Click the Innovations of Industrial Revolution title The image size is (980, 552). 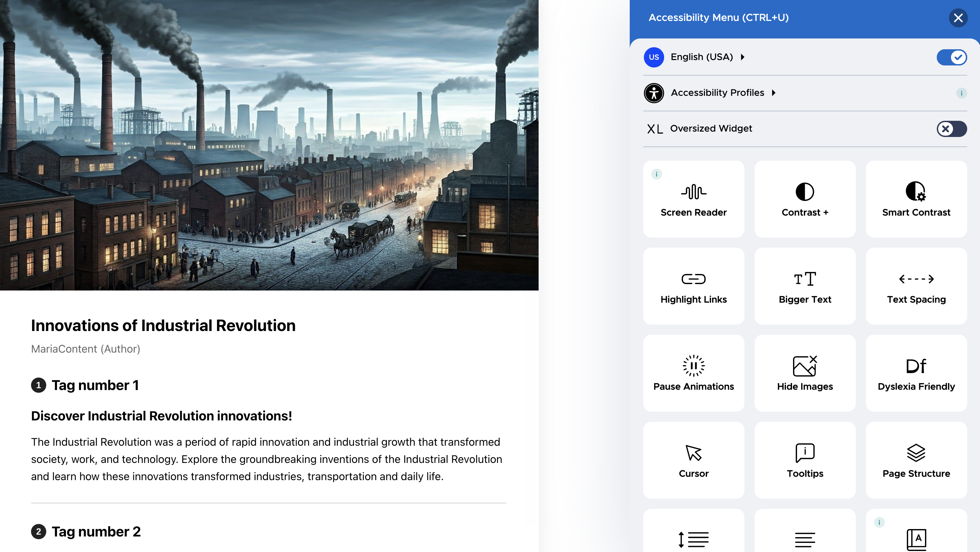(x=163, y=326)
